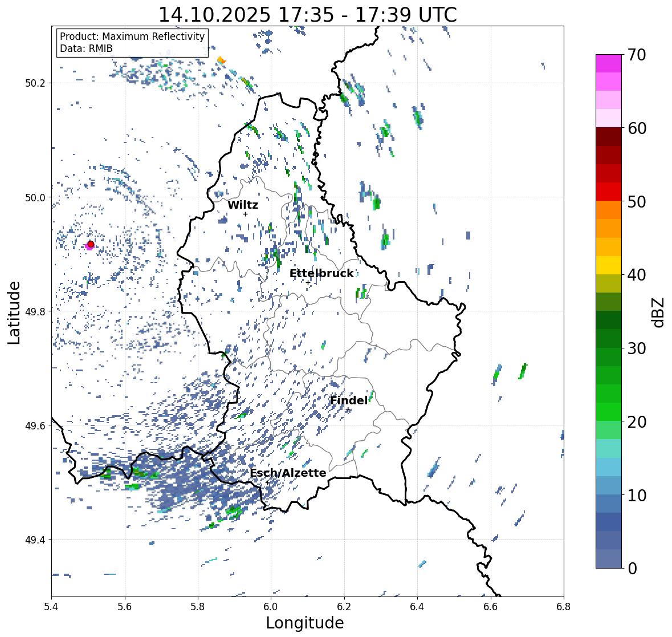Click the 50.2 latitude tick label

pos(36,83)
